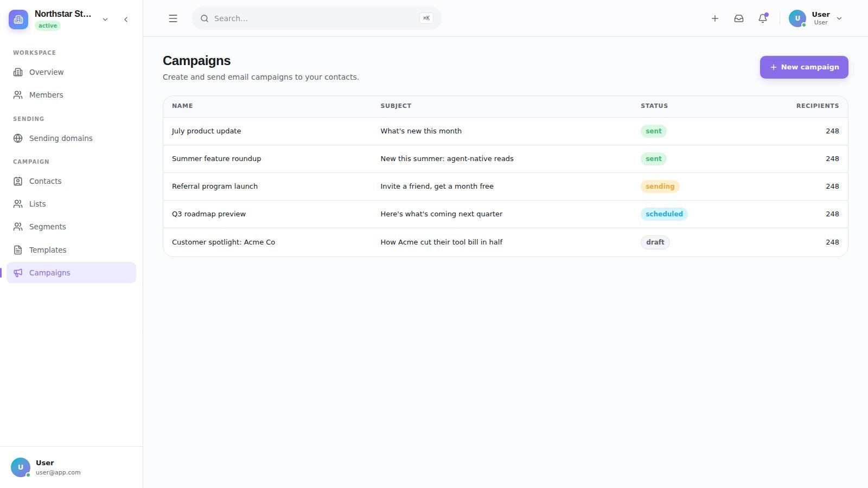The width and height of the screenshot is (868, 488).
Task: Go to Overview in sidebar
Action: point(71,72)
